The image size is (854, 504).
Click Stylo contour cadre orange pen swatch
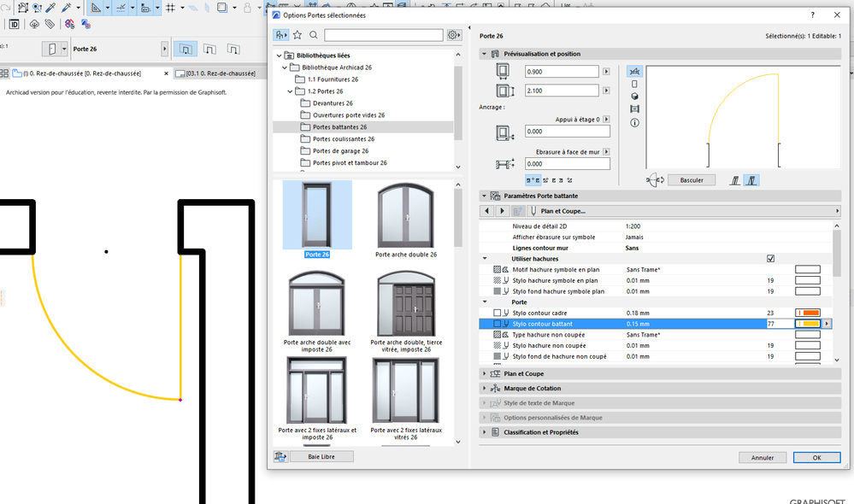click(808, 313)
